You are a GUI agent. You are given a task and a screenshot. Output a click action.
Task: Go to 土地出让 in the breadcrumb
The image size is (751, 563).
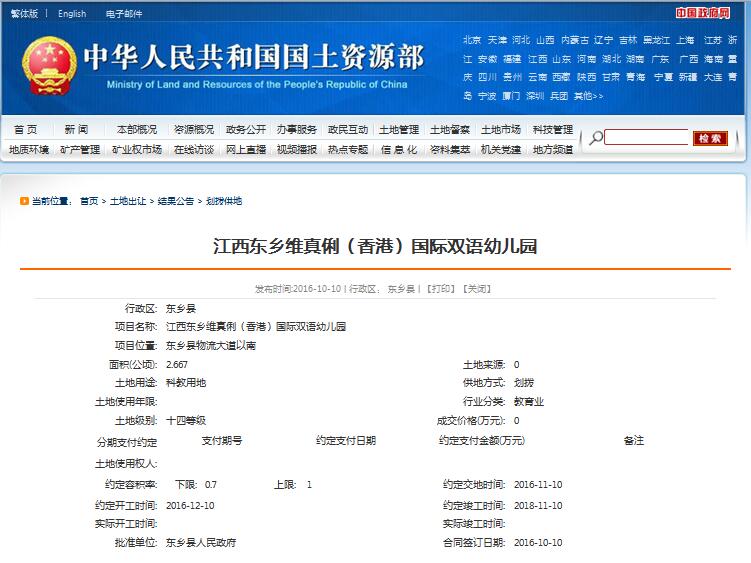click(x=128, y=201)
